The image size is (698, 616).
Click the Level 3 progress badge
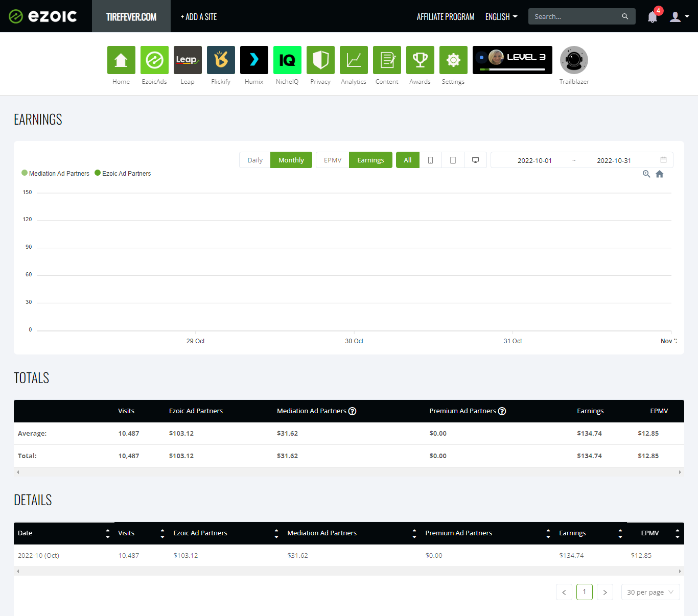[x=513, y=60]
